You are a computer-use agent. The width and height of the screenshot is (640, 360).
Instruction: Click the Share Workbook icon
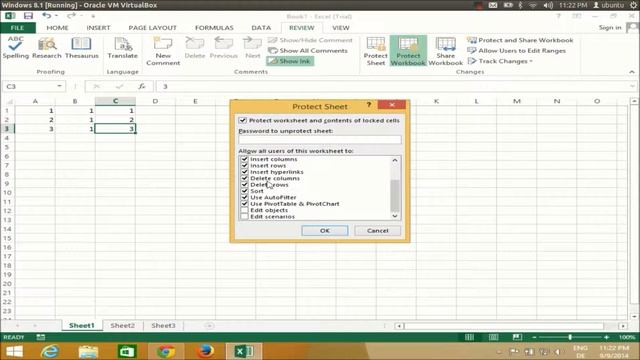coord(445,51)
